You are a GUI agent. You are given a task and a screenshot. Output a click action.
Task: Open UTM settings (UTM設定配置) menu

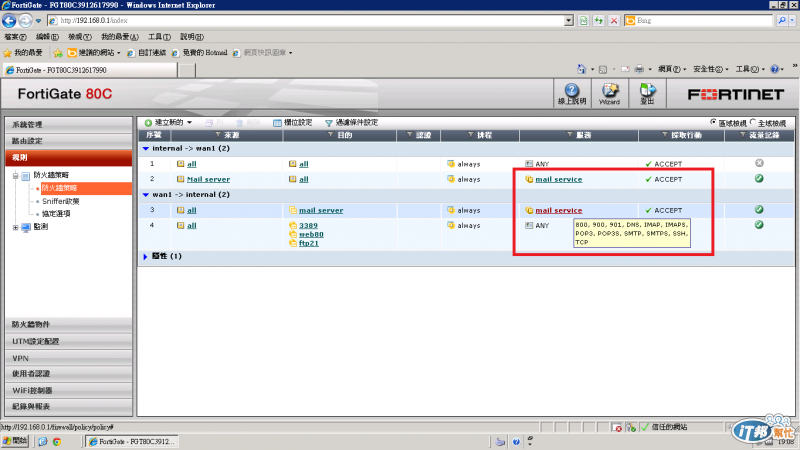tap(69, 341)
